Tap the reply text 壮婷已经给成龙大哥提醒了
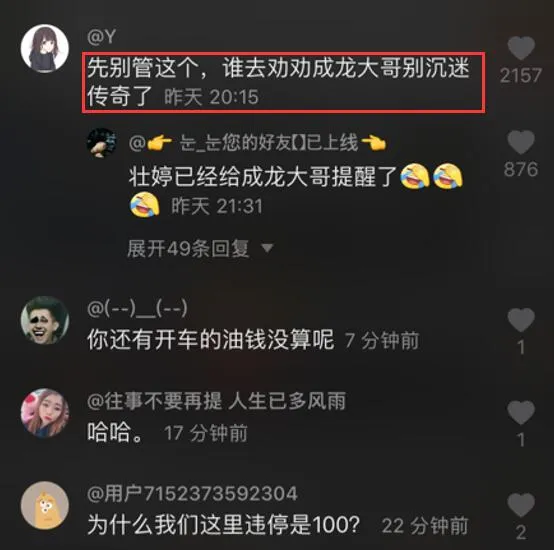This screenshot has width=554, height=550. pos(263,176)
